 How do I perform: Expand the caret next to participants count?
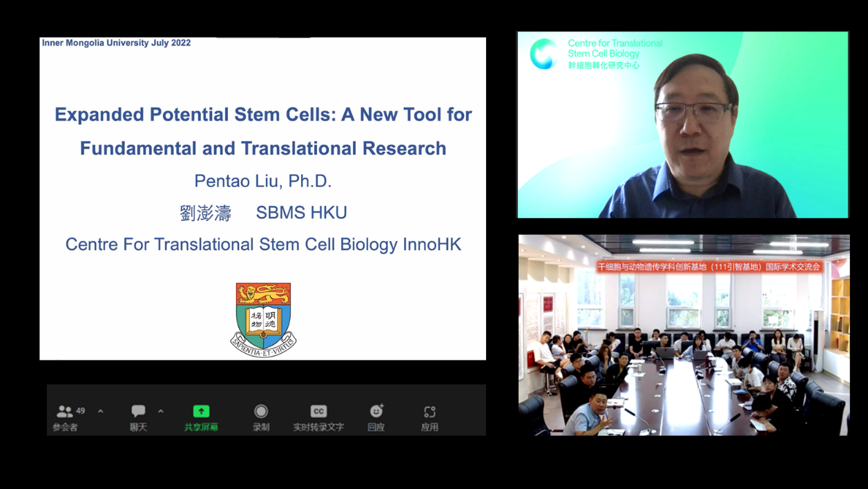click(x=101, y=412)
